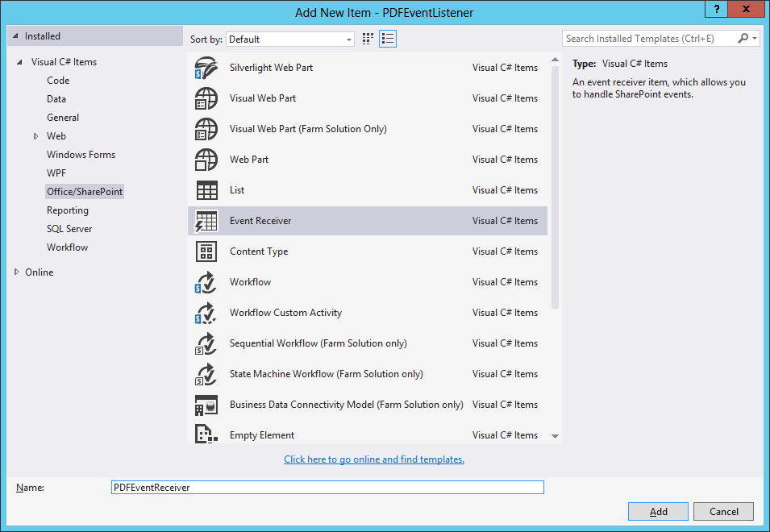Select the Silverlight Web Part icon
The width and height of the screenshot is (770, 532).
[206, 68]
